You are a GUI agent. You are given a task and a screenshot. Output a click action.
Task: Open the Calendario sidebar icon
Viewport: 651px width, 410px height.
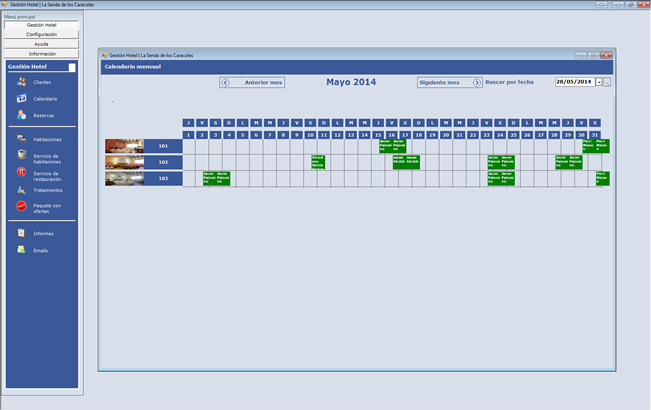pyautogui.click(x=22, y=99)
